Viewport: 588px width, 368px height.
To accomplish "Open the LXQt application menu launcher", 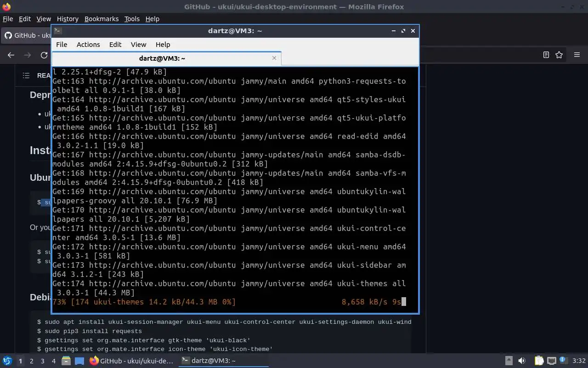I will coord(7,361).
